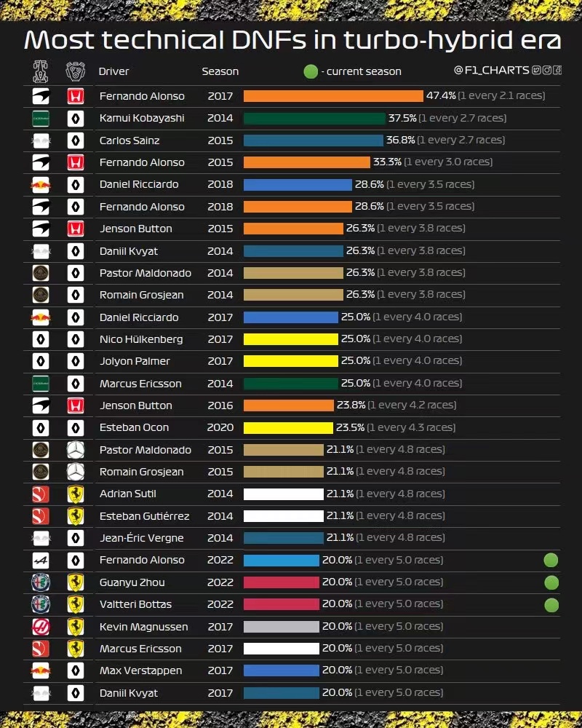Click the 37.5% label on Kobayashi row
Image resolution: width=582 pixels, height=728 pixels.
pyautogui.click(x=402, y=118)
